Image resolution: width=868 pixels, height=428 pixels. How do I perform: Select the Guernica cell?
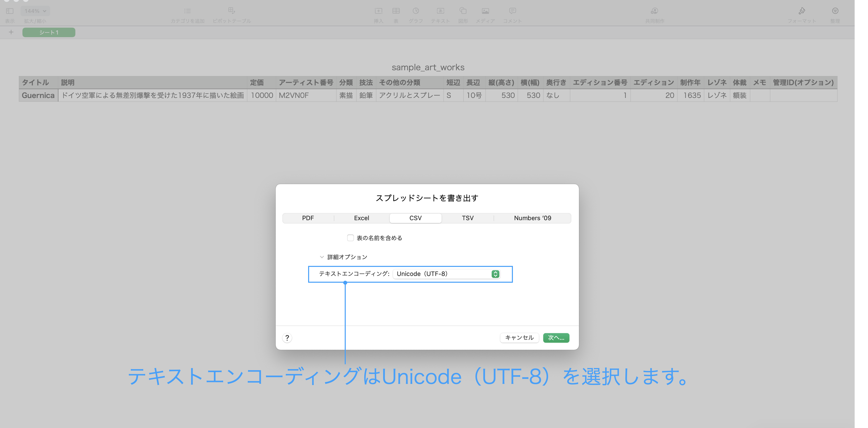click(x=38, y=95)
